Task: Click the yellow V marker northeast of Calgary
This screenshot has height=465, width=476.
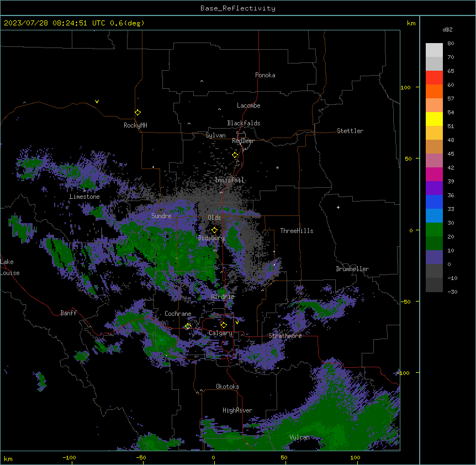Action: tap(237, 323)
